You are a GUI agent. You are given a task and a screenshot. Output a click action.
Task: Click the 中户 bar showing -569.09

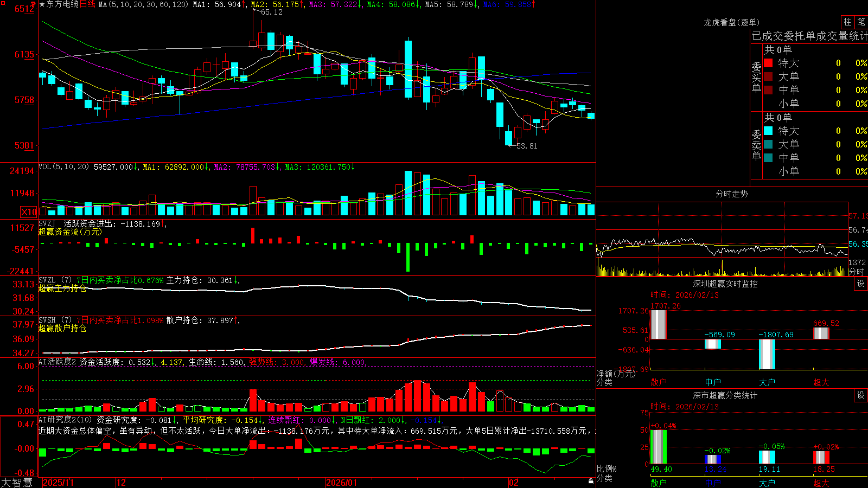click(x=713, y=344)
